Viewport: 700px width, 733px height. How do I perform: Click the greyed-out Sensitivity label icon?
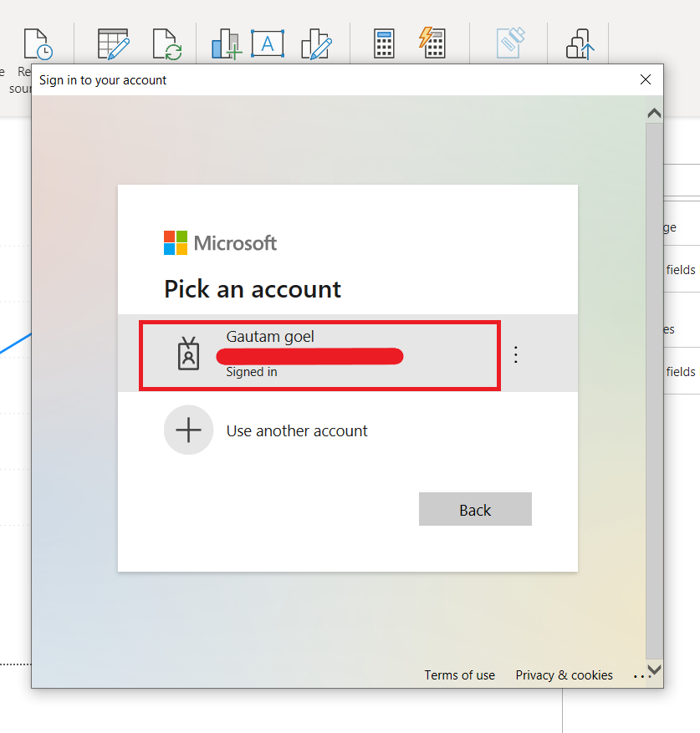click(x=510, y=43)
